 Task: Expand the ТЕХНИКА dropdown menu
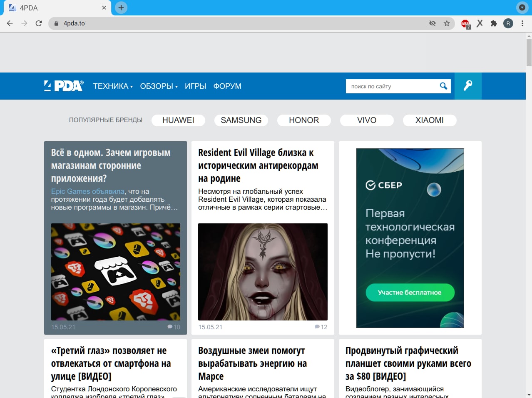click(113, 86)
